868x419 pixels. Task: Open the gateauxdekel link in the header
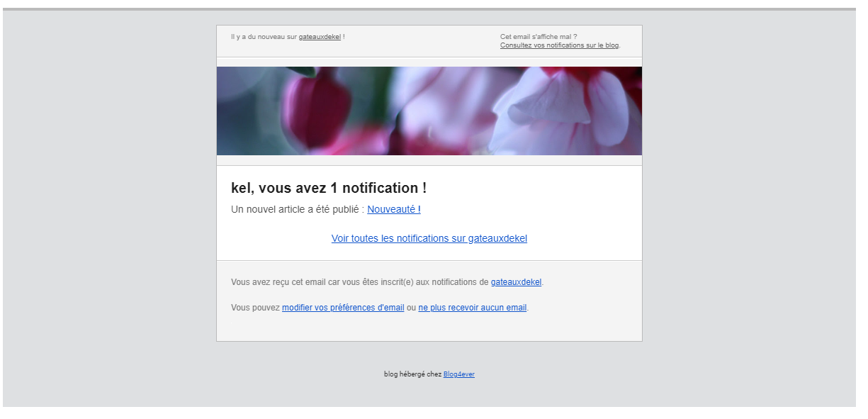320,37
